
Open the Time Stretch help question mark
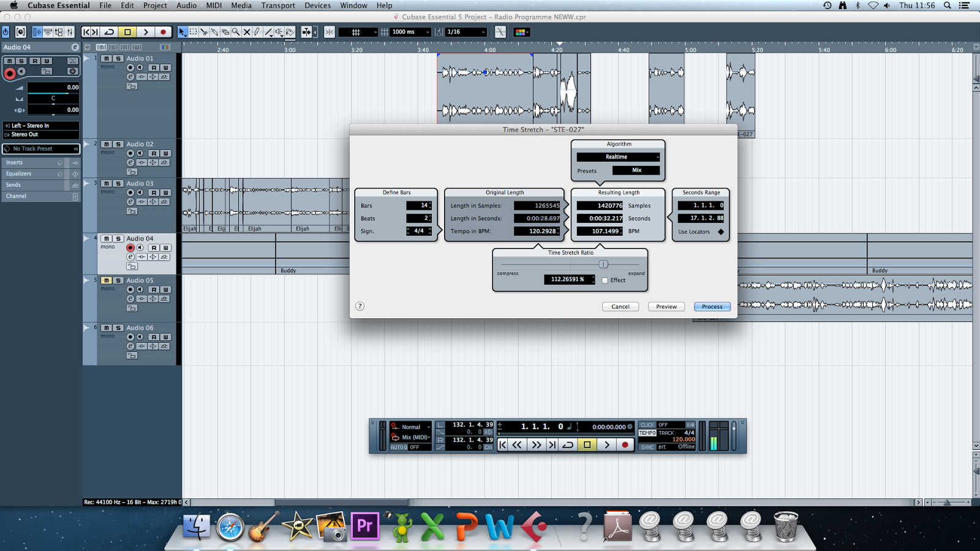(x=360, y=306)
